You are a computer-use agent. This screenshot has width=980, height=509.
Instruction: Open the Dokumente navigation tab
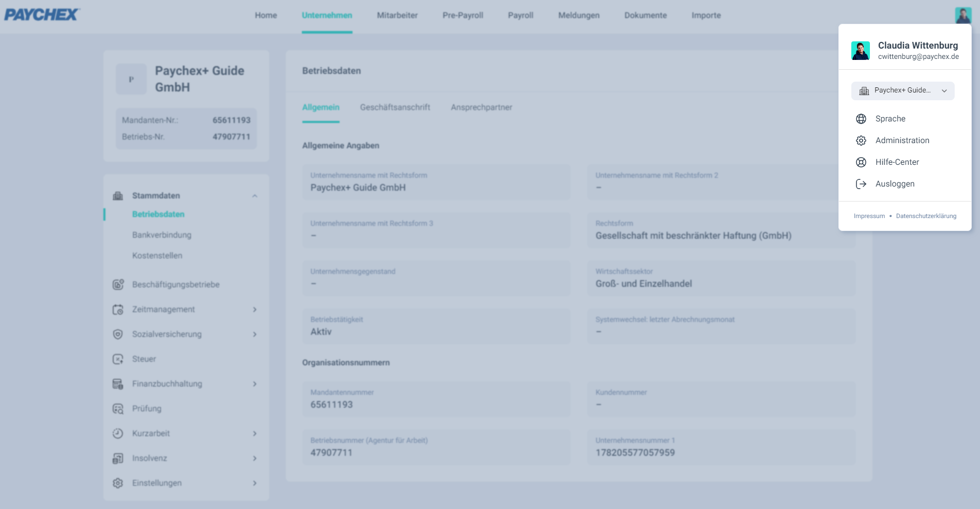[x=646, y=16]
